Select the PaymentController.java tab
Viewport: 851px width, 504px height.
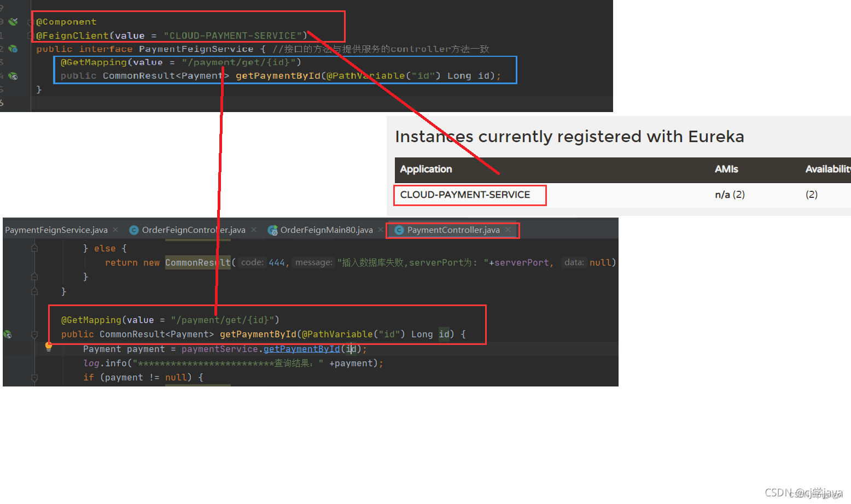[x=453, y=230]
